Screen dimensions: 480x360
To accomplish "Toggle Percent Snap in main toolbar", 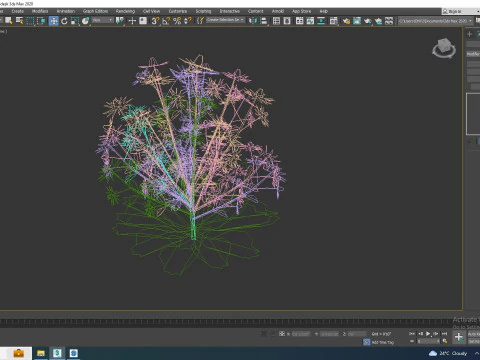I will pos(177,21).
